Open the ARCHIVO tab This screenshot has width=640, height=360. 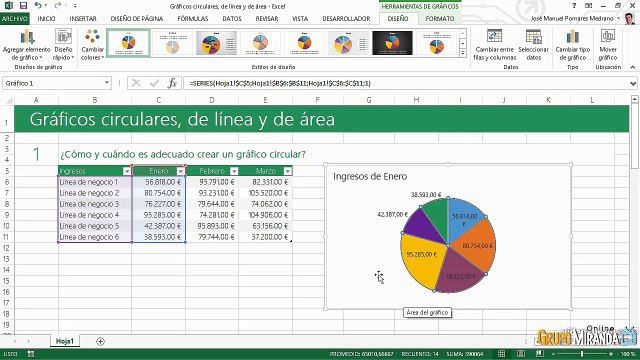(x=15, y=19)
